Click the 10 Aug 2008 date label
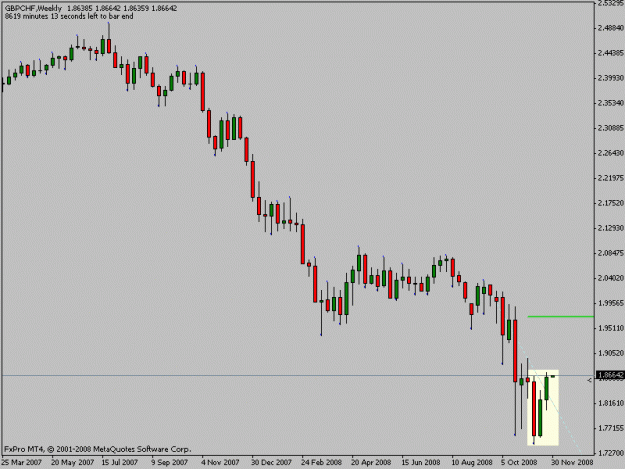The width and height of the screenshot is (625, 469). click(x=472, y=463)
